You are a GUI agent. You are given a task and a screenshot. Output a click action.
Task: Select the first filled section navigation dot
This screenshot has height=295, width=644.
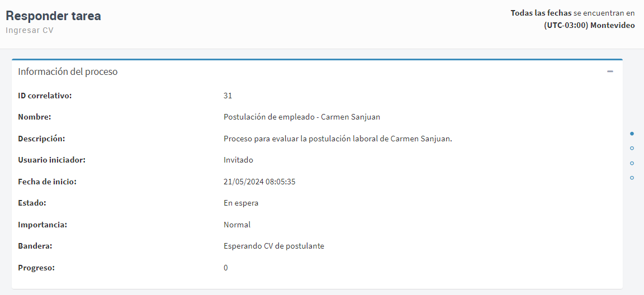click(x=632, y=134)
